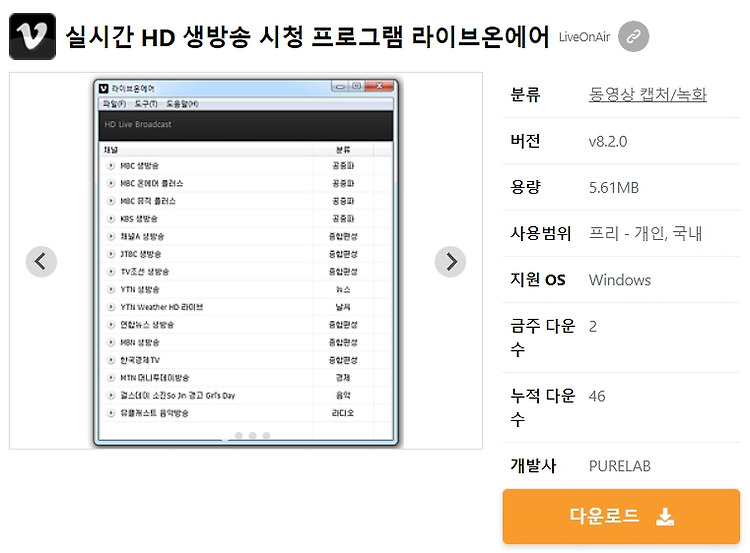This screenshot has width=750, height=553.
Task: Click the play icon beside MTN 머니투데이방송
Action: 111,378
